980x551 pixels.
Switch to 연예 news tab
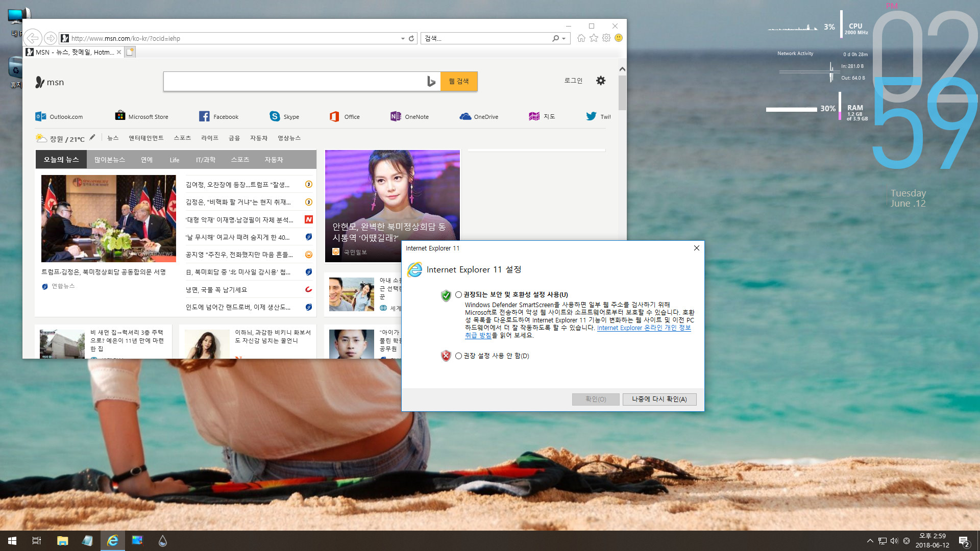147,160
